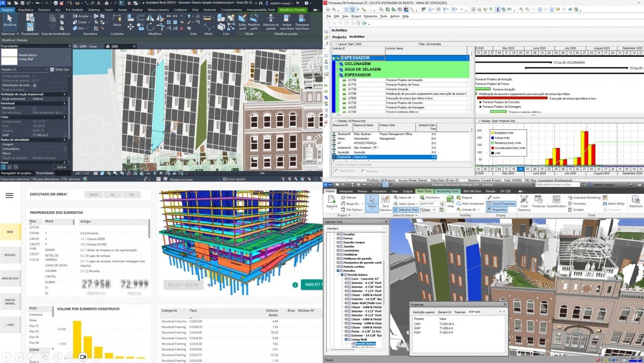The height and width of the screenshot is (363, 644).
Task: Open the Arquitetura ribbon tab in Revit
Action: point(25,9)
